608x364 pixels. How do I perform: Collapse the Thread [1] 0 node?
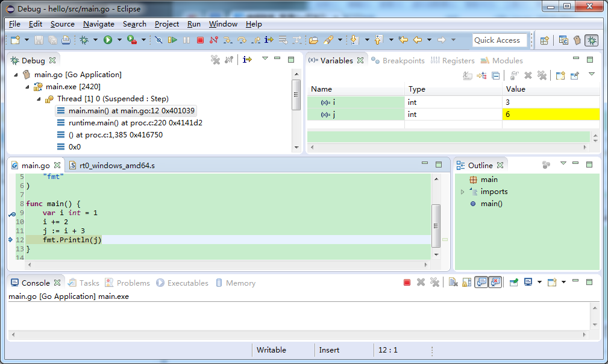[39, 99]
